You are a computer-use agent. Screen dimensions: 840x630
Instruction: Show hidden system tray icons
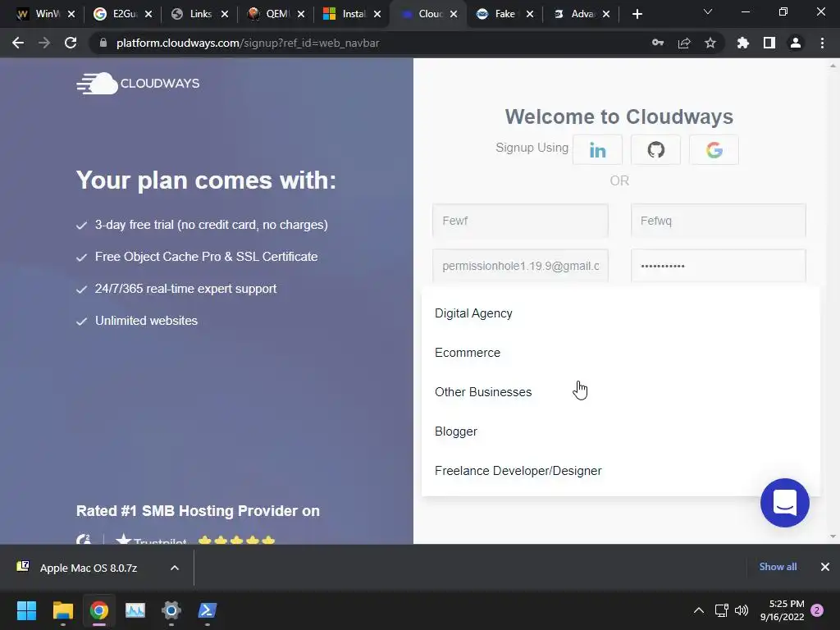point(699,610)
